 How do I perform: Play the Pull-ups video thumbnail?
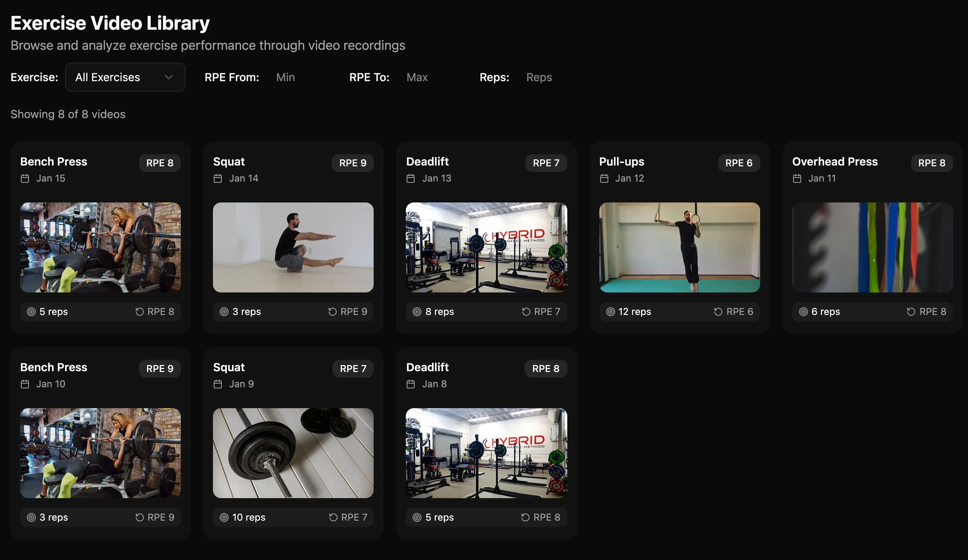[679, 247]
